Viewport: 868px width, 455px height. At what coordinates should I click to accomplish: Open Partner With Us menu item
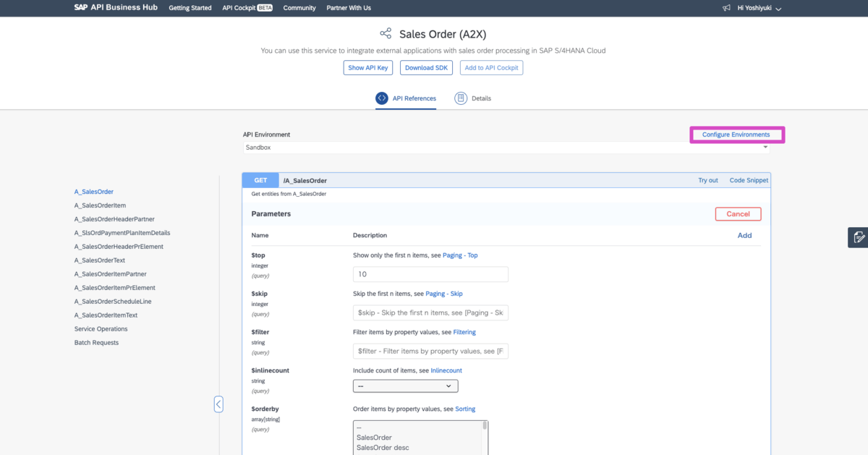(x=349, y=8)
